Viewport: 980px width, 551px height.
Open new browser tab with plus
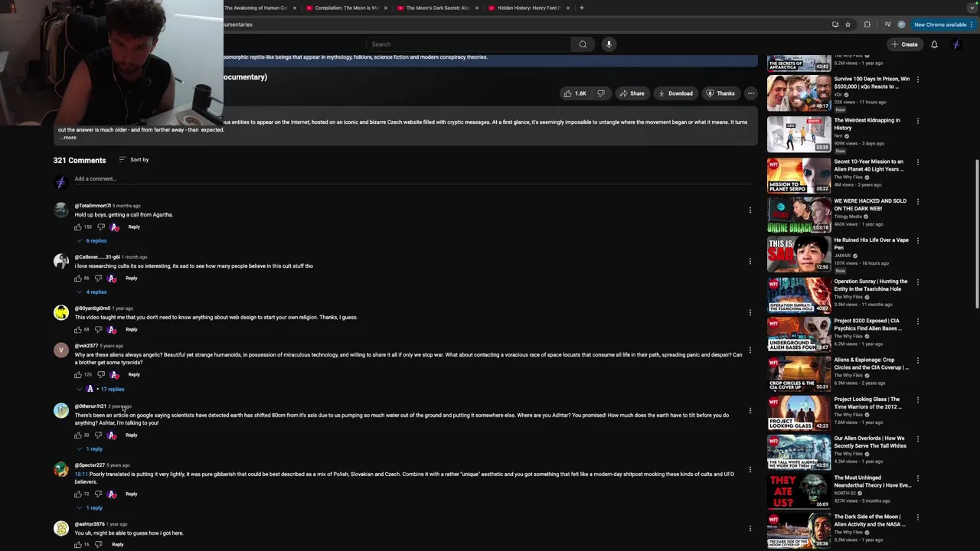582,8
